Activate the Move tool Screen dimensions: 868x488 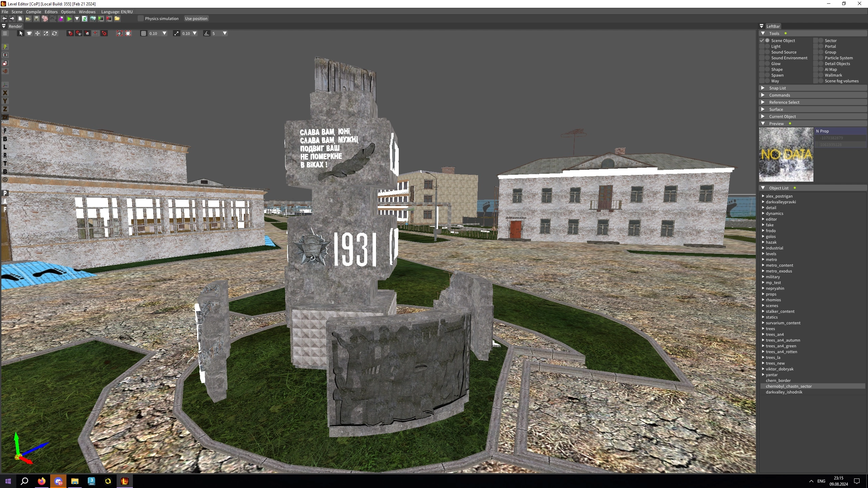pos(37,33)
